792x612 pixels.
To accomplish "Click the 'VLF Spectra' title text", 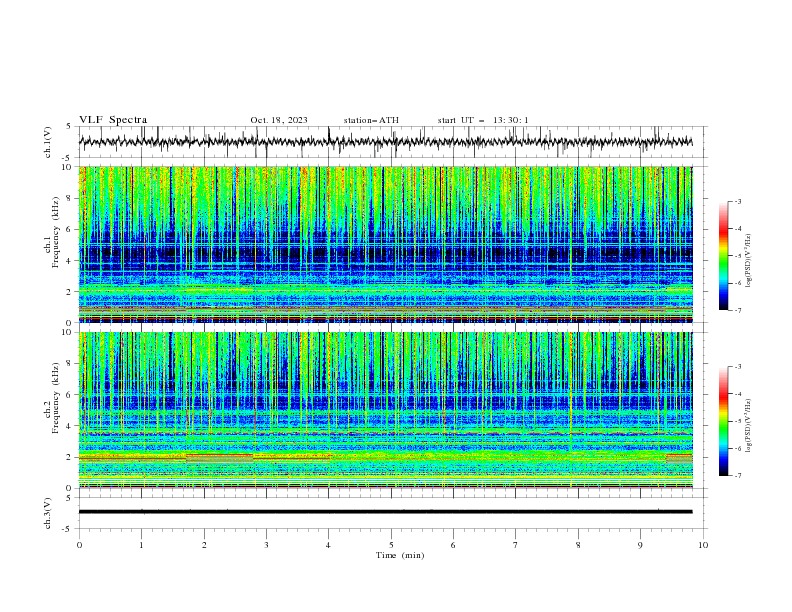I will (x=113, y=120).
